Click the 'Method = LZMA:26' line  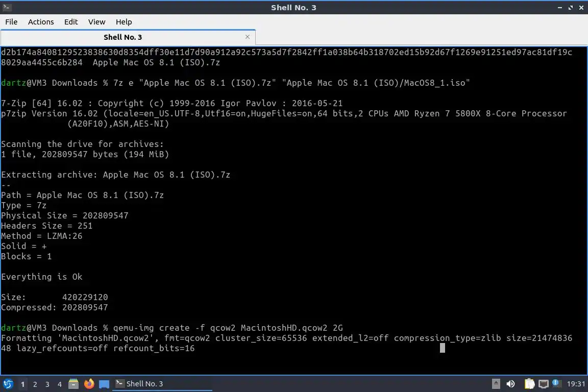[x=42, y=236]
